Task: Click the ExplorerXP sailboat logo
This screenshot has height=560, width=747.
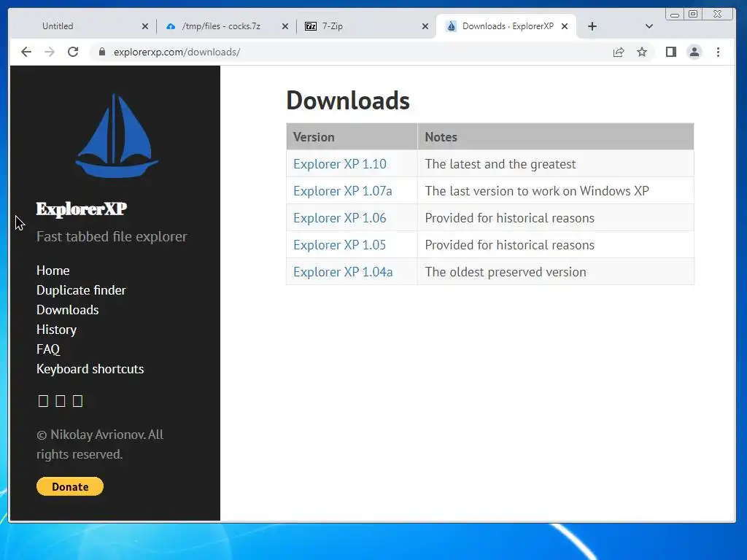Action: 117,135
